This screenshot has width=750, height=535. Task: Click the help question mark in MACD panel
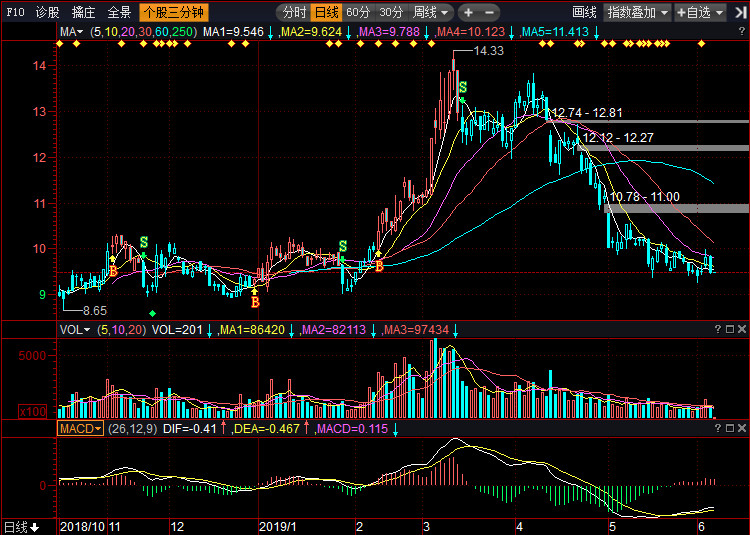tap(717, 428)
